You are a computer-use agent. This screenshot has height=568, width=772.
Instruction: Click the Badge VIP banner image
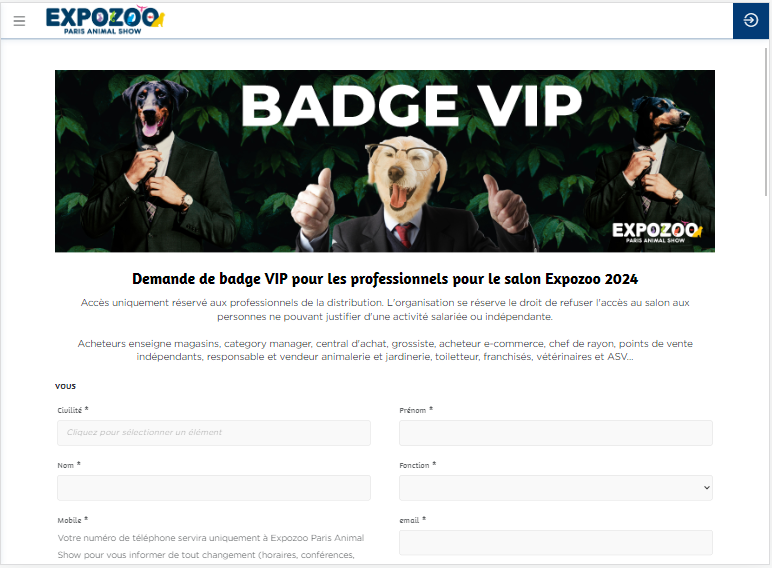pos(385,161)
